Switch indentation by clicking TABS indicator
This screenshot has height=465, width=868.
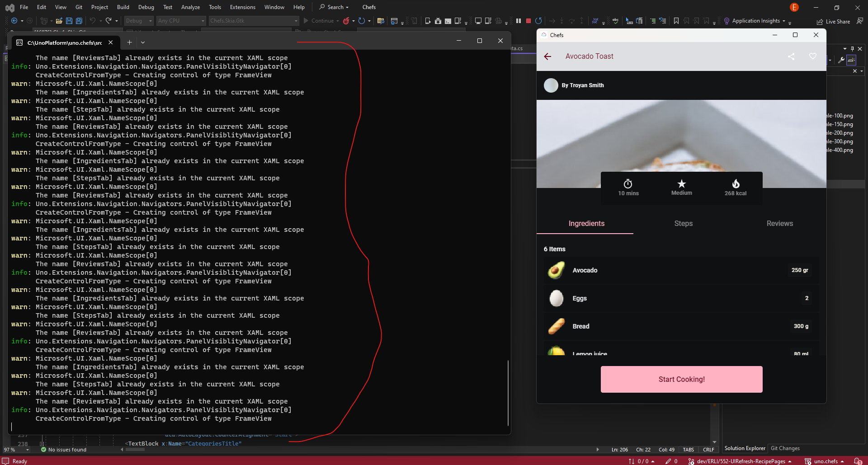(688, 450)
